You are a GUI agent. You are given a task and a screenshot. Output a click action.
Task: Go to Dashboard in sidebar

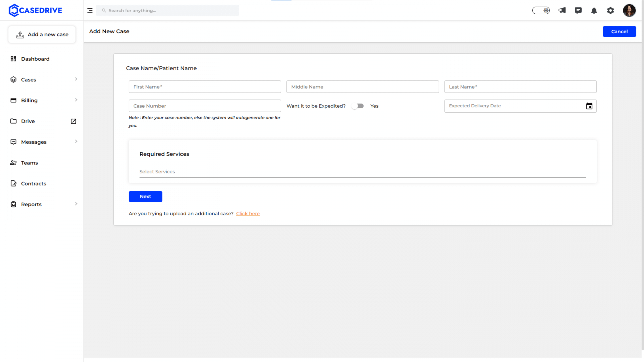click(x=35, y=59)
